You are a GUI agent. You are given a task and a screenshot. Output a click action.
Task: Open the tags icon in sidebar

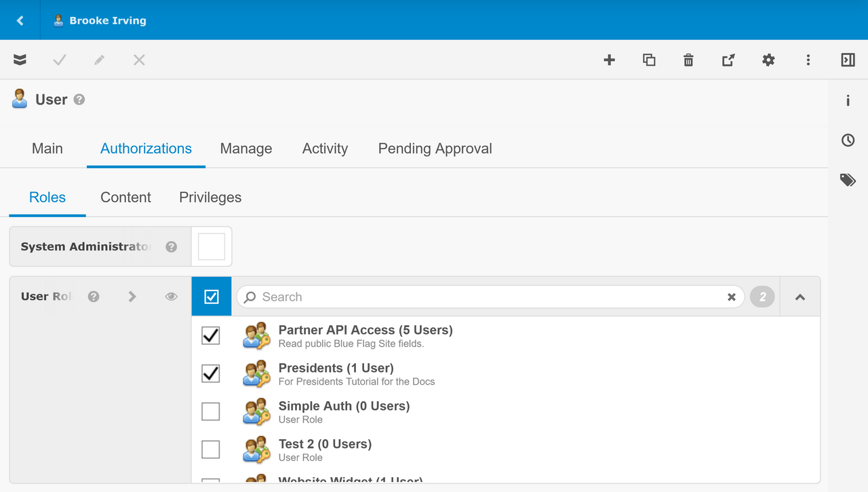[848, 180]
